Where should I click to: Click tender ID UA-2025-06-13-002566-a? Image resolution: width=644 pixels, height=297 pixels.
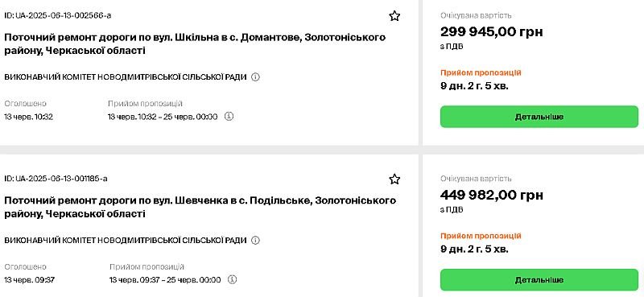tap(57, 15)
